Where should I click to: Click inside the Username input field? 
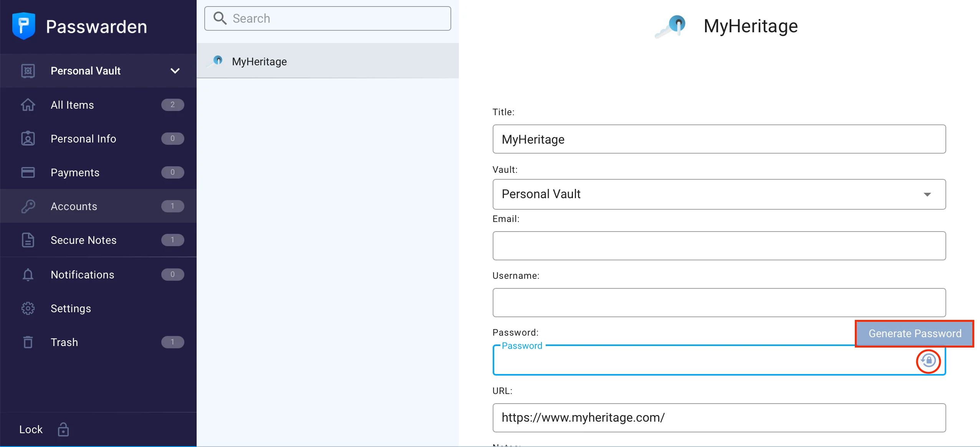718,303
